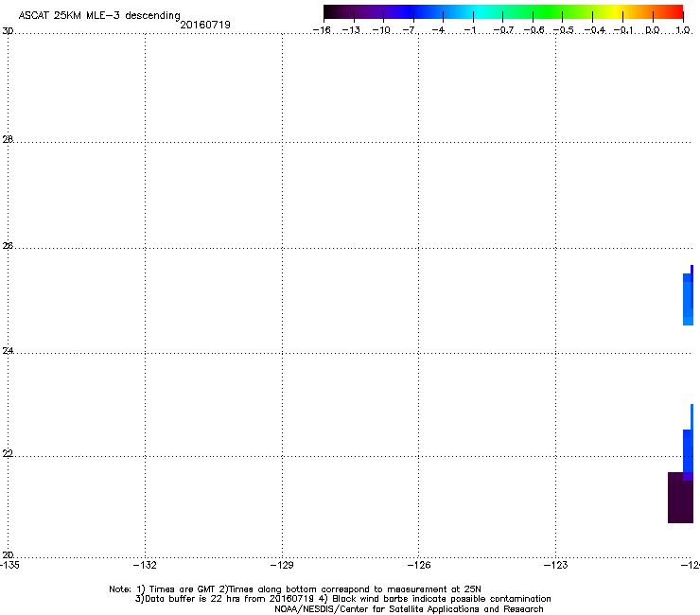Click the blue data block crossing the 22N line

click(688, 452)
